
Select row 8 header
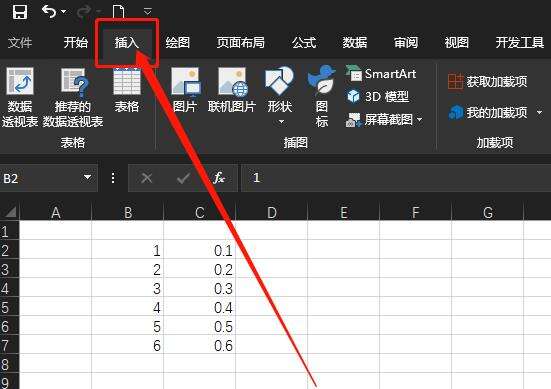click(9, 364)
